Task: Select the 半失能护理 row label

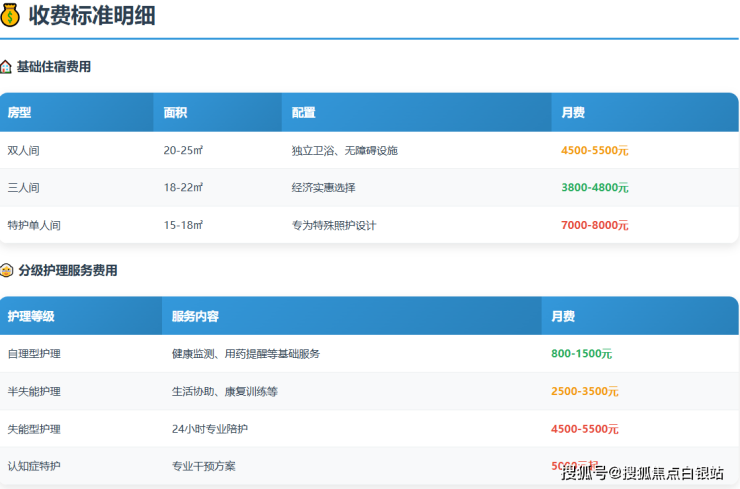Action: [x=34, y=391]
